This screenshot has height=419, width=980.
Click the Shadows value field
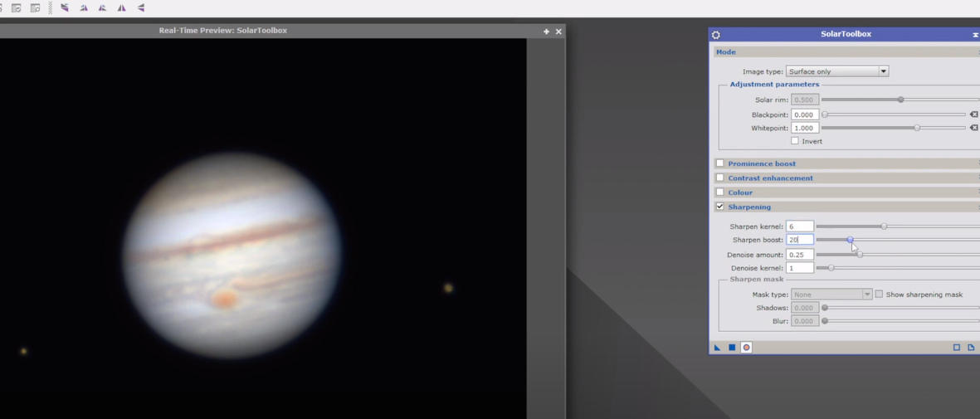tap(805, 308)
